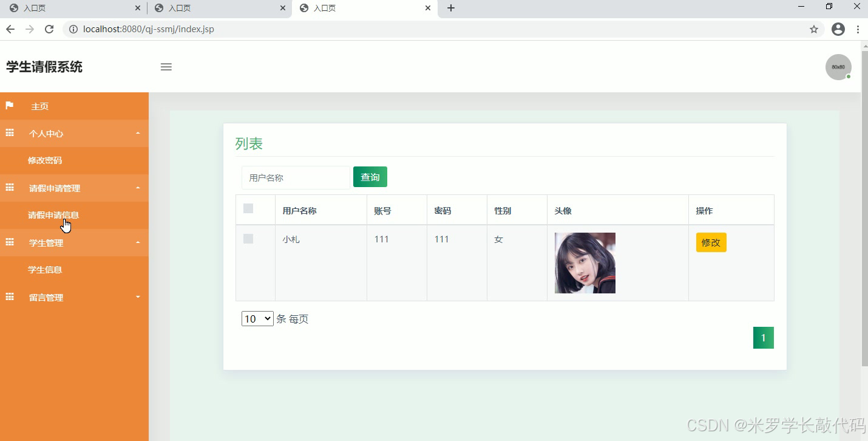Click the green 查询 search button
Viewport: 868px width, 441px height.
click(x=370, y=177)
